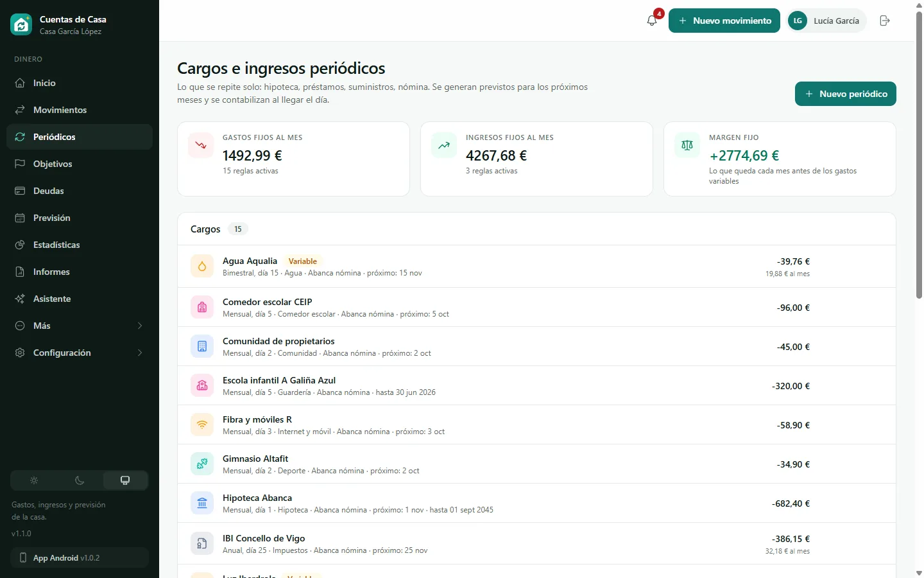Click the Variable tag on Agua Aqualia
This screenshot has height=578, width=924.
302,261
